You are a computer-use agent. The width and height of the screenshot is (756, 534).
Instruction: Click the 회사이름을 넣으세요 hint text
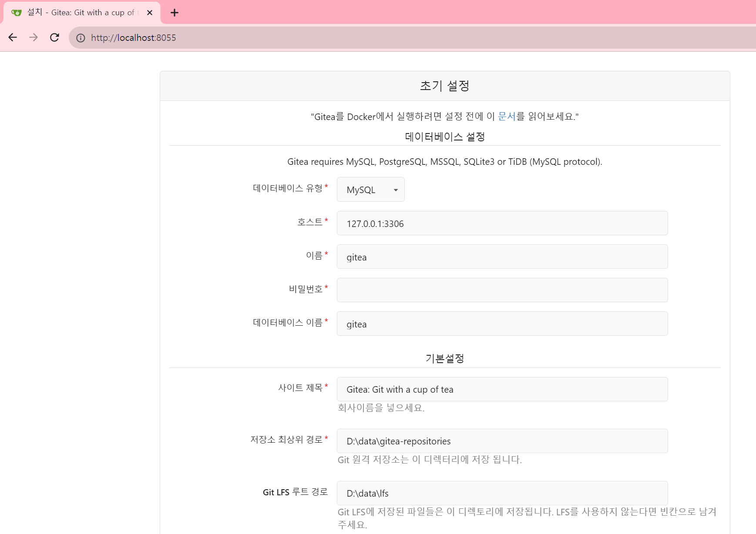click(381, 407)
